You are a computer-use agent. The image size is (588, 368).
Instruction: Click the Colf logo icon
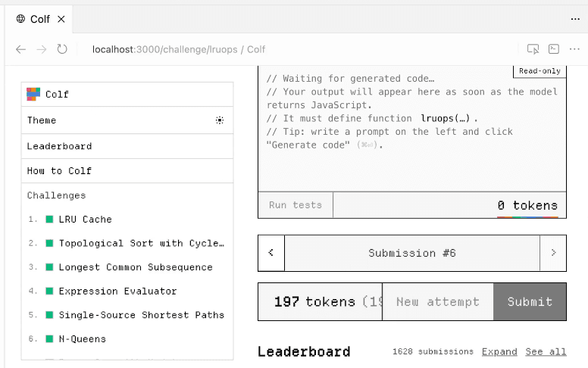tap(33, 94)
